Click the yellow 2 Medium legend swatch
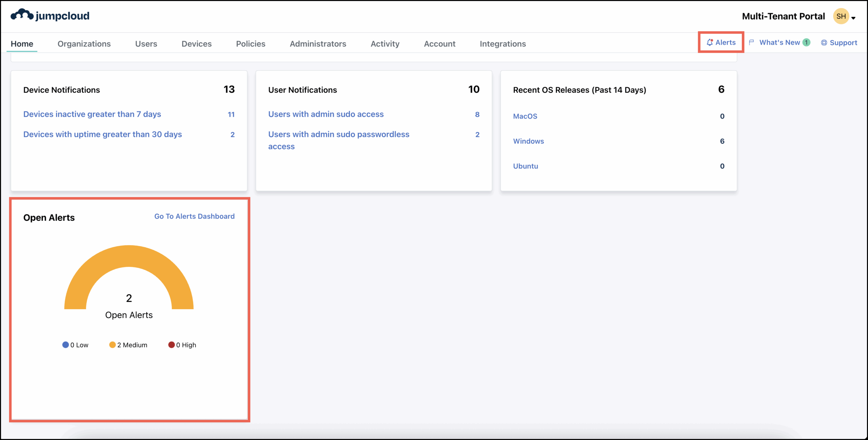This screenshot has height=440, width=868. (113, 345)
